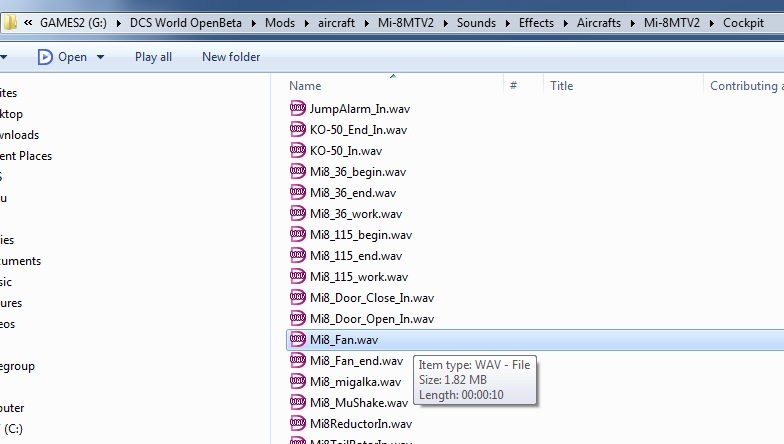Open the Open button dropdown arrow
The width and height of the screenshot is (784, 444).
click(x=100, y=57)
